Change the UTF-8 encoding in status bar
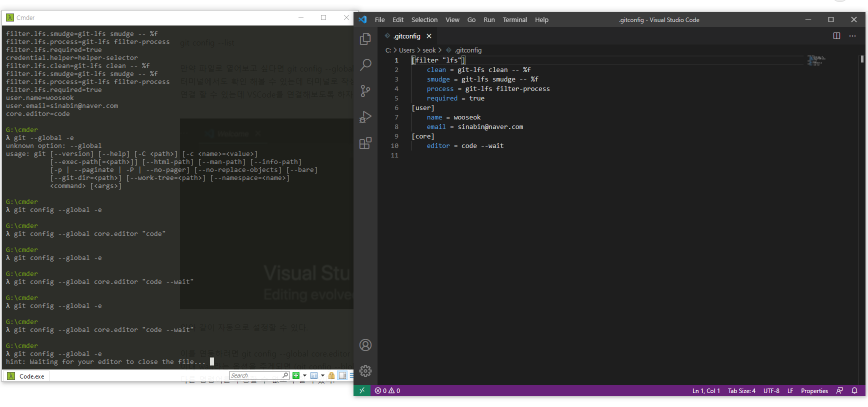This screenshot has width=868, height=407. pos(771,390)
